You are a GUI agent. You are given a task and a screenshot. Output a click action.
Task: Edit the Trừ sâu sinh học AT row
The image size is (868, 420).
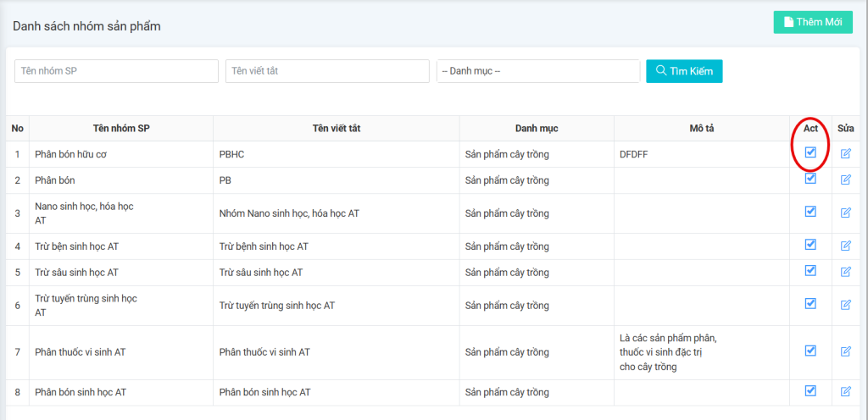(845, 272)
